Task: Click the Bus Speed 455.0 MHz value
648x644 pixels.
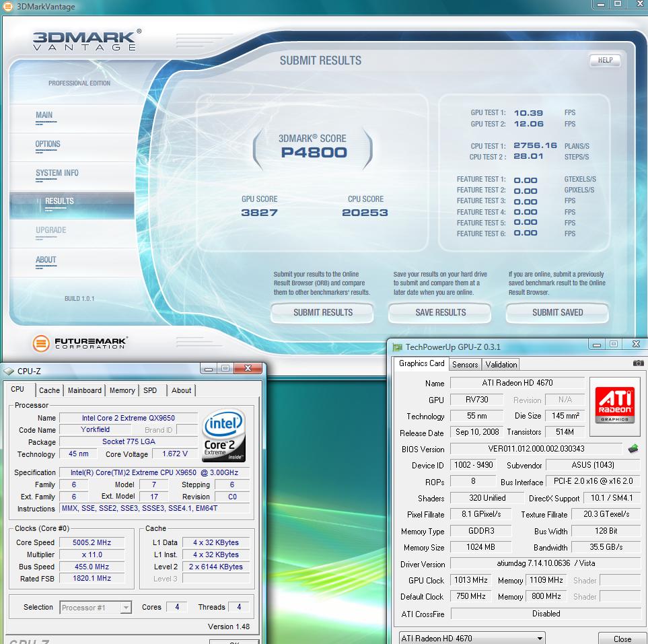Action: point(92,567)
